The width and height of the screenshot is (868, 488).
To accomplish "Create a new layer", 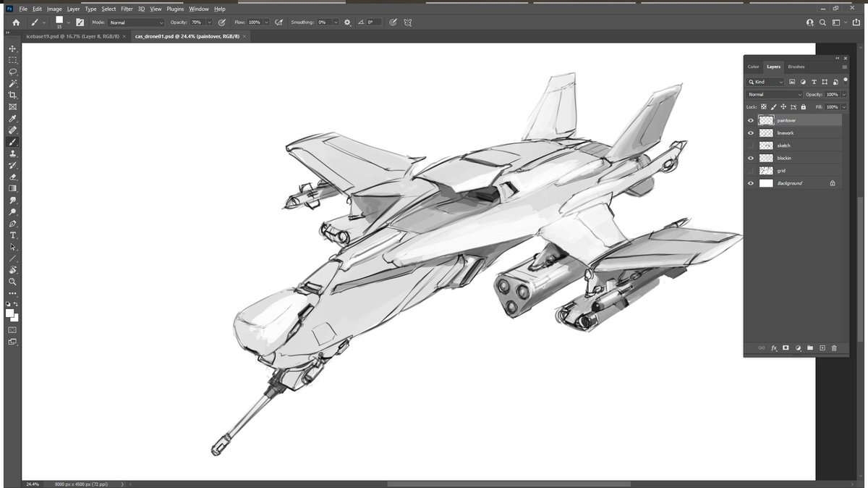I will (x=822, y=348).
